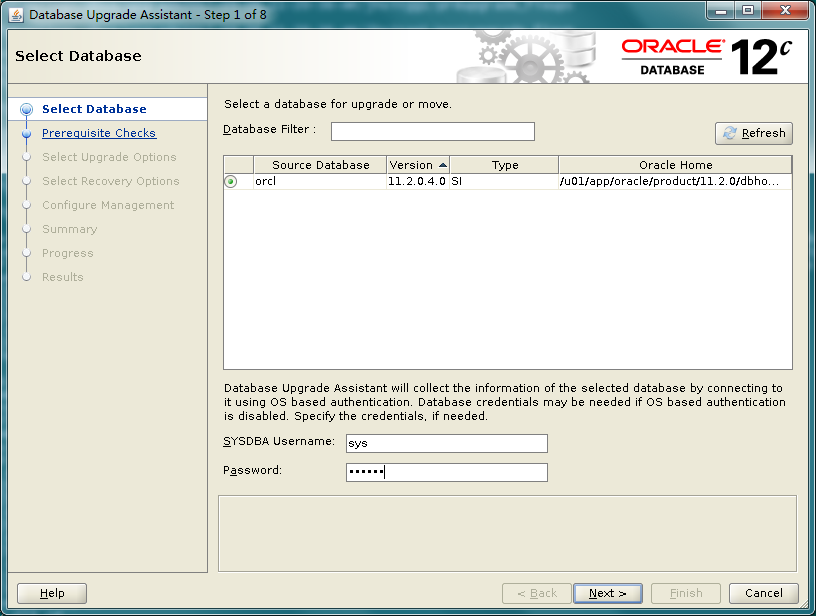Image resolution: width=816 pixels, height=616 pixels.
Task: Select the Summary step in the sidebar
Action: pyautogui.click(x=69, y=229)
